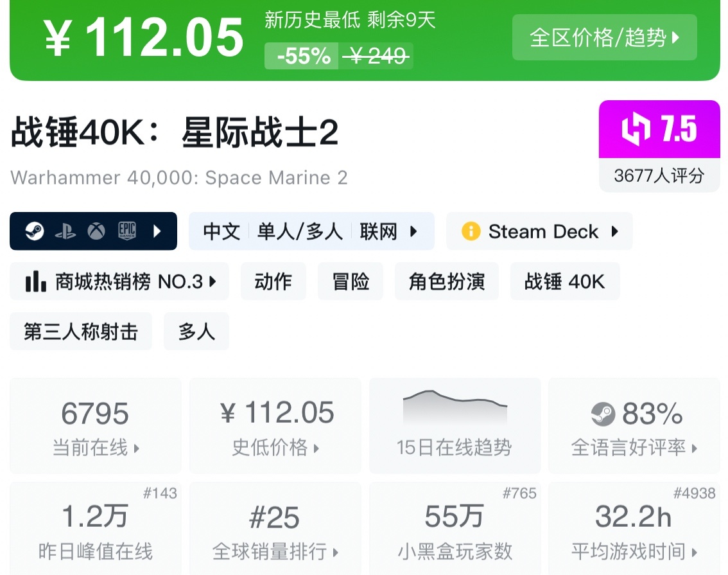This screenshot has width=728, height=575.
Task: Tap the bar-chart ranking icon
Action: pos(36,281)
